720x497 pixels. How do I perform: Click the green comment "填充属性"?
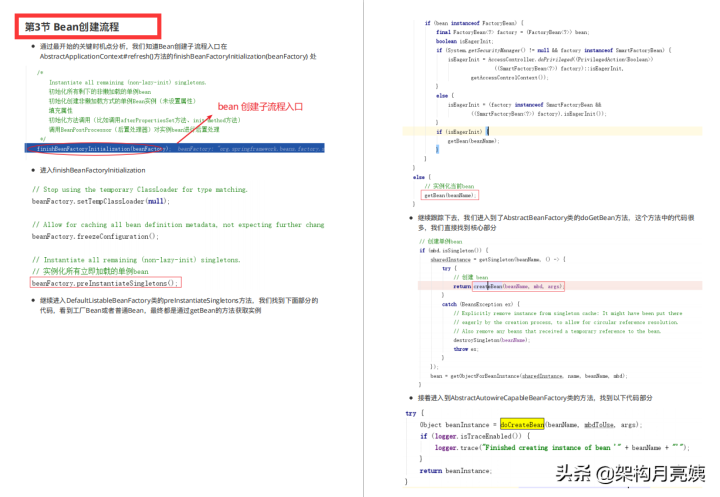pyautogui.click(x=61, y=111)
